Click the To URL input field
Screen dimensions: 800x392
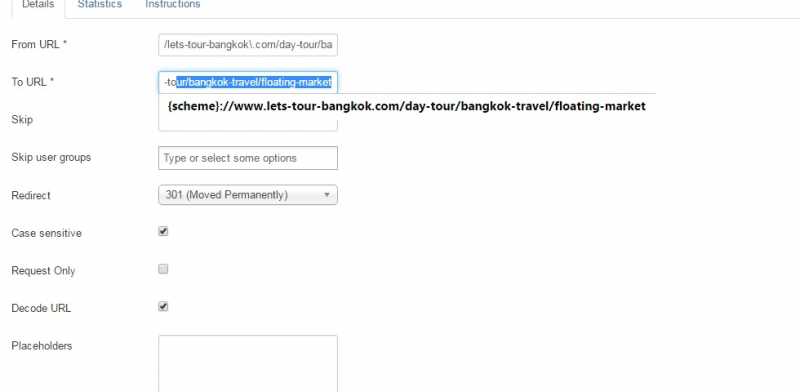[248, 82]
